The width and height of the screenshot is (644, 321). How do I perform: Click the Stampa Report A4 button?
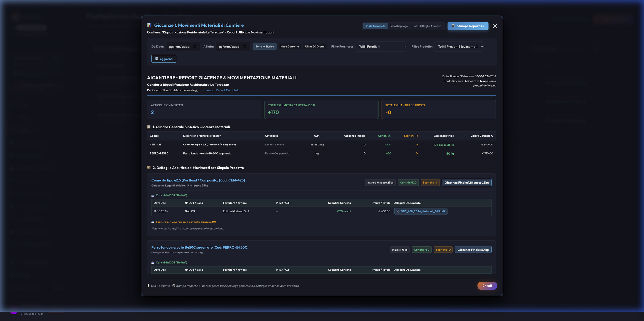click(468, 26)
